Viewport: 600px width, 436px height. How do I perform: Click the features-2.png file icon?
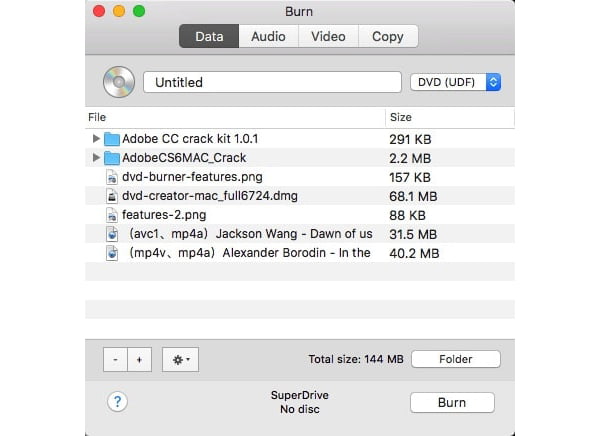[112, 215]
